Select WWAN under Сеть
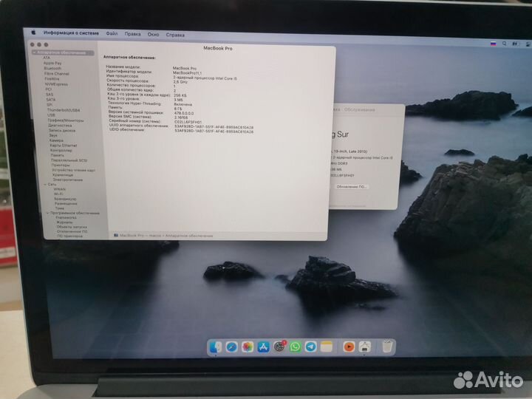The height and width of the screenshot is (399, 532). (x=59, y=189)
